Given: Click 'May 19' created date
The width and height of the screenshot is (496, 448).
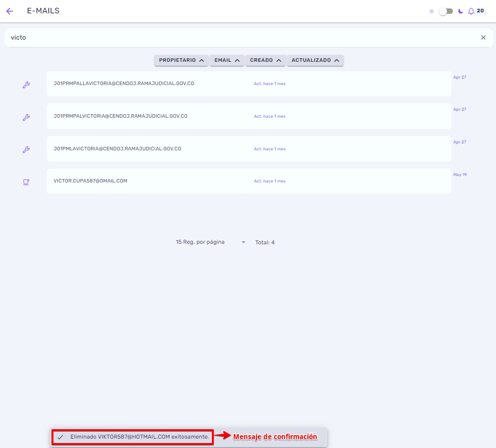Looking at the screenshot, I should tap(460, 175).
